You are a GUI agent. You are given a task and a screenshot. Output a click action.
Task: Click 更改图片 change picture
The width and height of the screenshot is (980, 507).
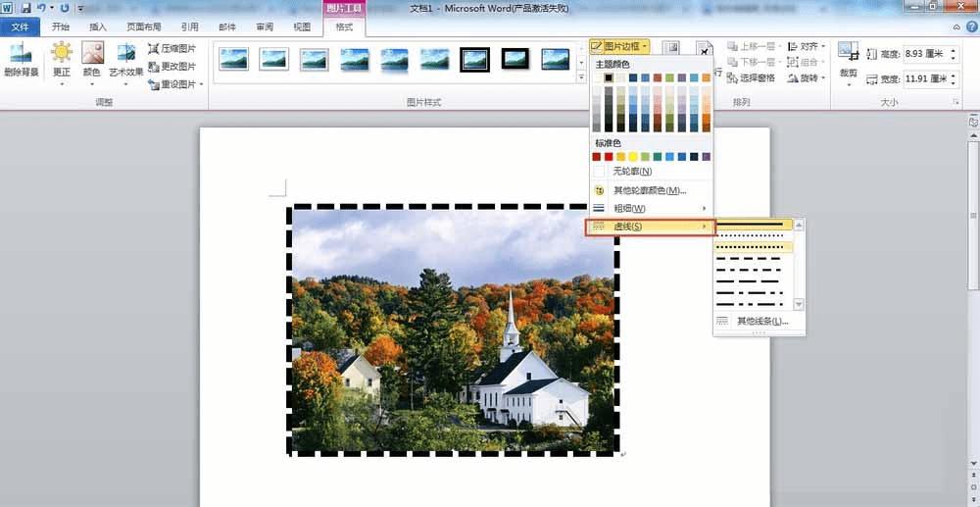tap(171, 67)
